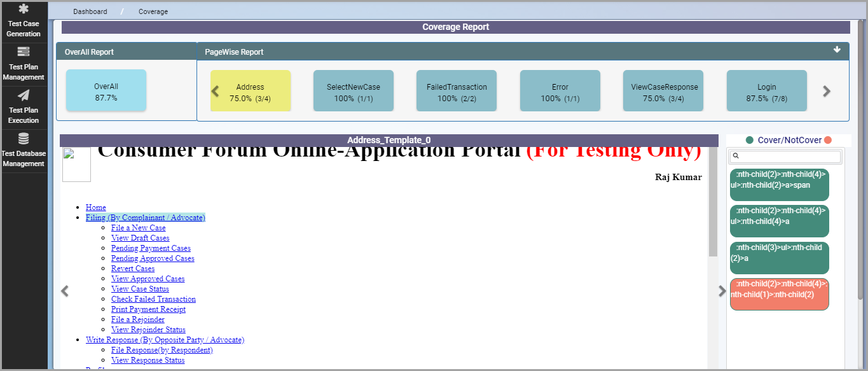Select the Login page coverage card

click(x=766, y=91)
